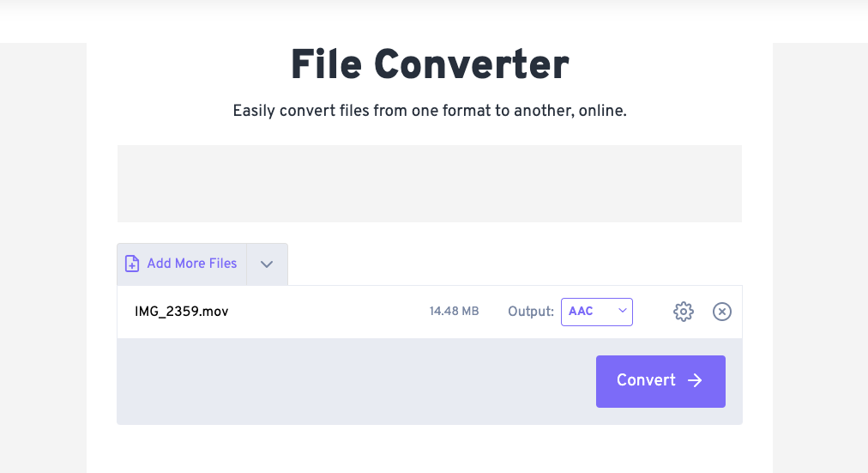This screenshot has height=473, width=868.
Task: Click the file-plus icon beside Add More Files
Action: (x=132, y=264)
